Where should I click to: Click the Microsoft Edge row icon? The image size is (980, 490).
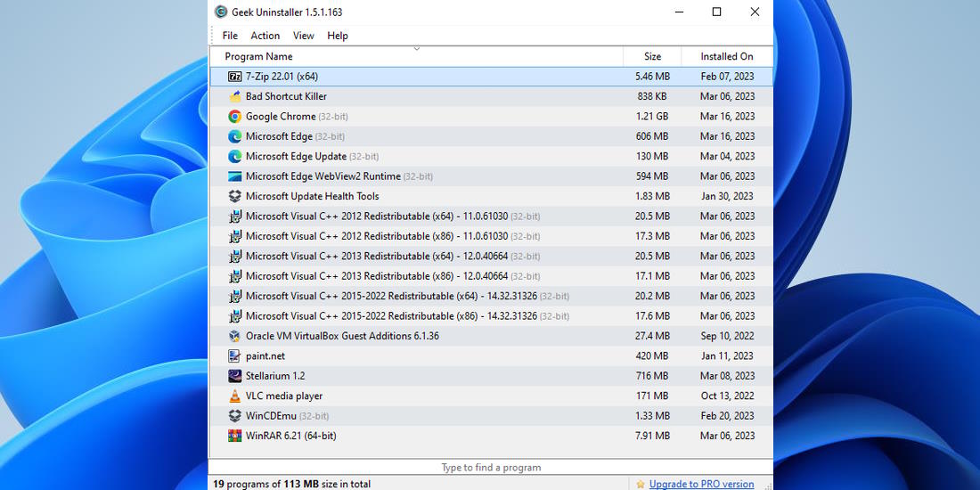point(235,136)
